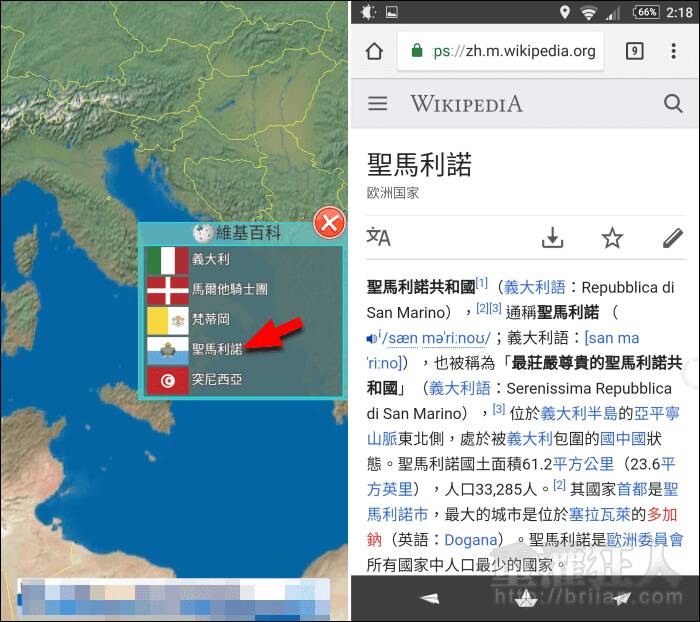700x622 pixels.
Task: Tap the 聖馬利諾 article title
Action: click(x=419, y=164)
